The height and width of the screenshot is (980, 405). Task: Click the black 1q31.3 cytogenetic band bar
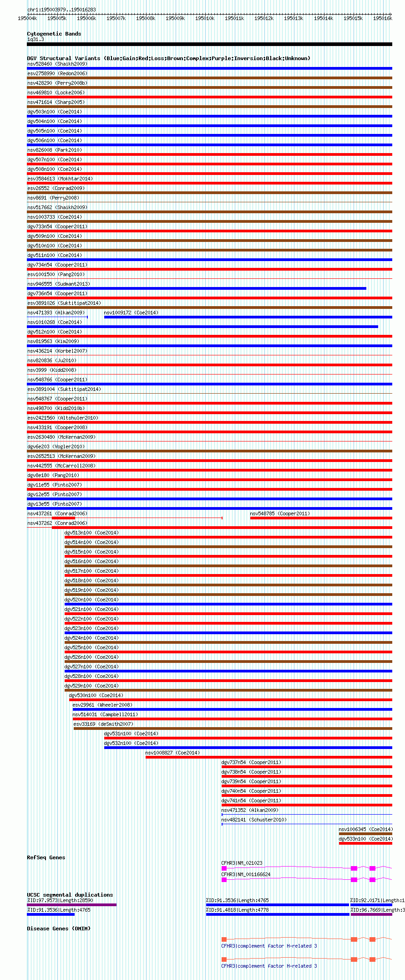tap(209, 44)
